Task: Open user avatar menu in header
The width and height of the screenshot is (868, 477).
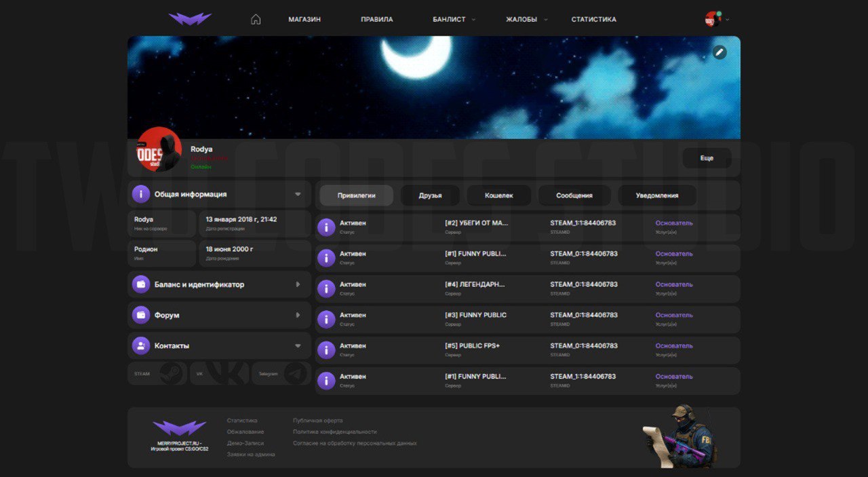Action: [715, 20]
